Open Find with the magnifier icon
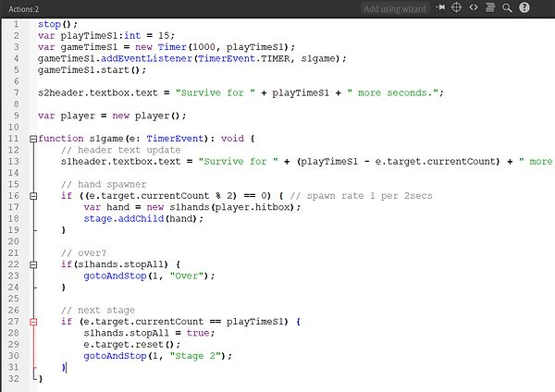Image resolution: width=555 pixels, height=392 pixels. pos(507,7)
